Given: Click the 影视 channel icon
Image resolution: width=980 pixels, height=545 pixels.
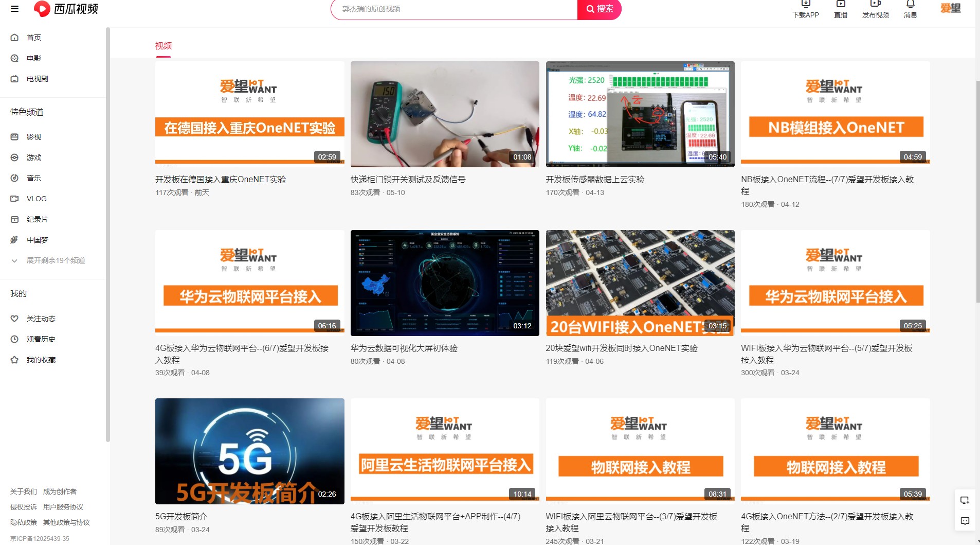Looking at the screenshot, I should (14, 137).
